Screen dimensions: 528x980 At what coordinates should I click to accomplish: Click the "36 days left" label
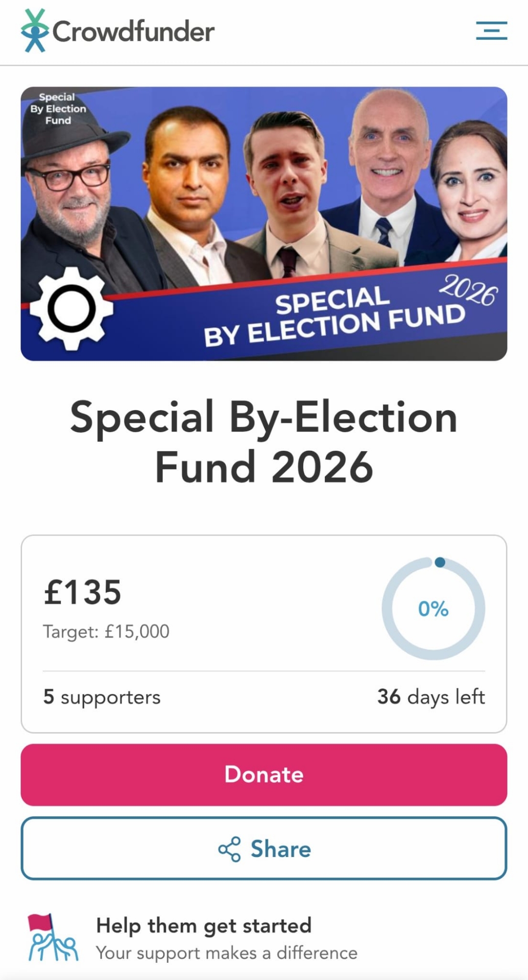431,697
